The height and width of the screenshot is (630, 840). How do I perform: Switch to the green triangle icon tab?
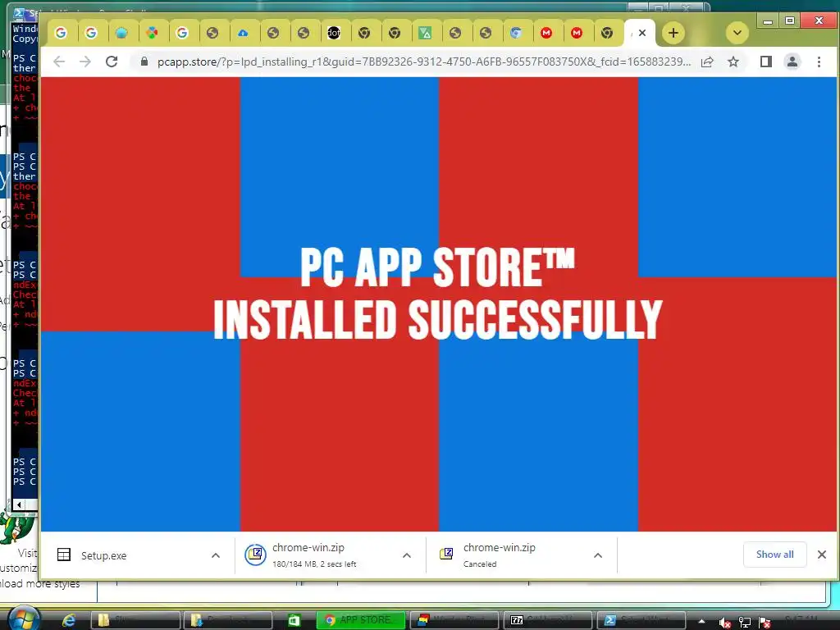tap(425, 33)
